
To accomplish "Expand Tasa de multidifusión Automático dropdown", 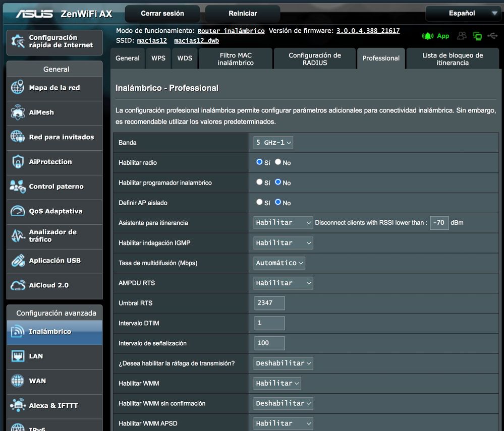I will [279, 263].
